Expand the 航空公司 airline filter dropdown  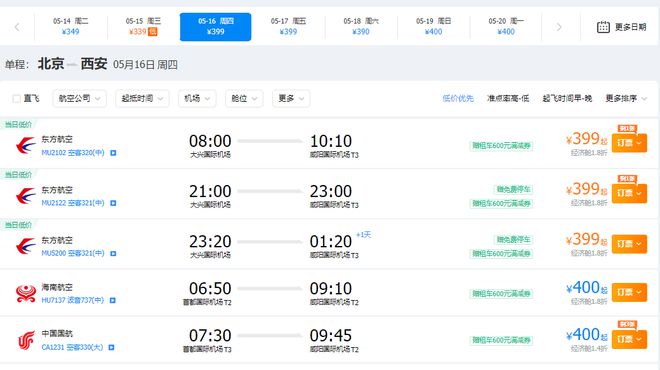tap(80, 98)
